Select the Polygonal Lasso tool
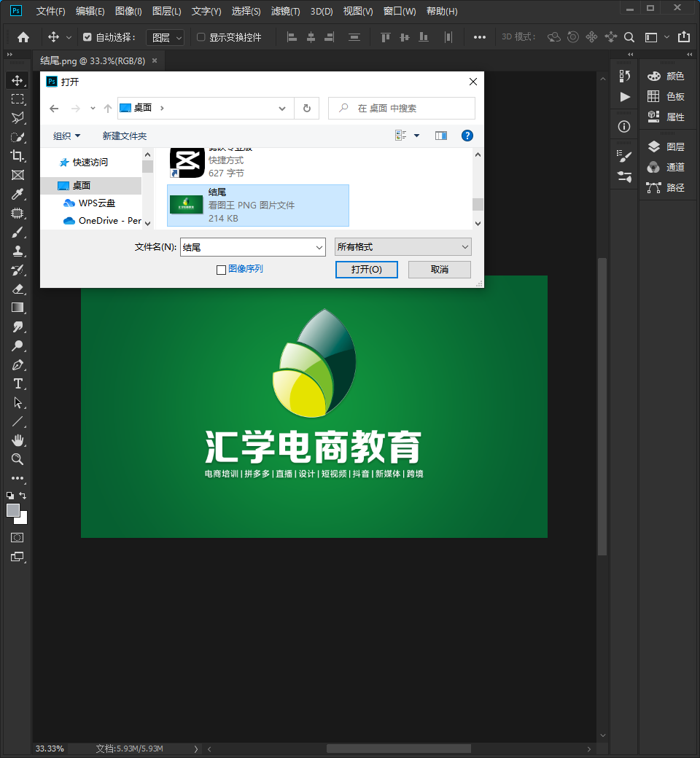 17,118
